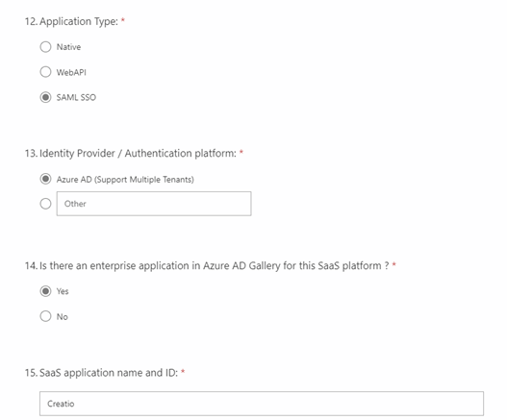Viewport: 507px width, 420px height.
Task: Select the Native radio button
Action: click(45, 47)
